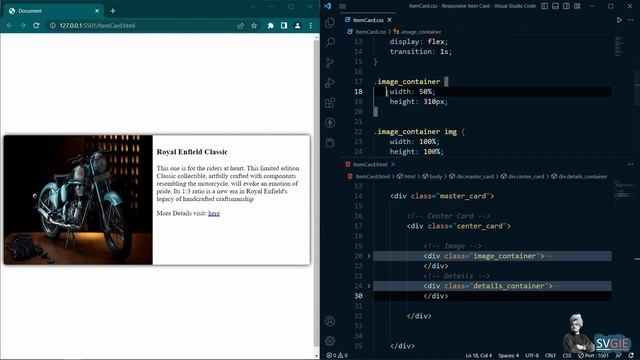Open the Customize Layout button
Viewport: 640px width, 360px height.
coord(578,6)
